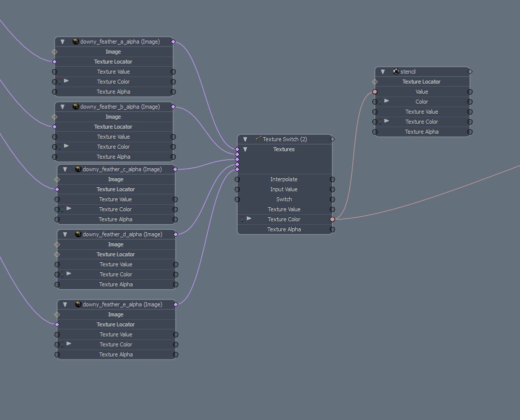Click the Switch channel label
Screen dimensions: 520x420
(284, 199)
